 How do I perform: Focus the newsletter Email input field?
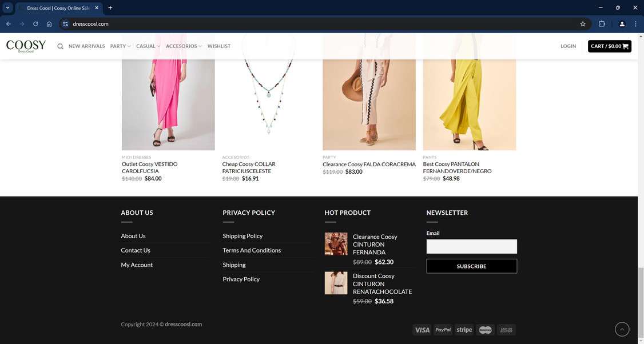(x=471, y=246)
